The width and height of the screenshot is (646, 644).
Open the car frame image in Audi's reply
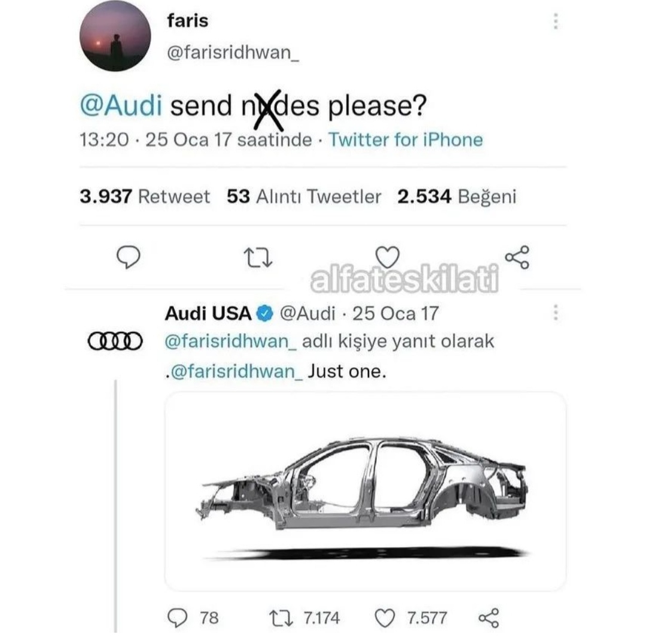(365, 492)
